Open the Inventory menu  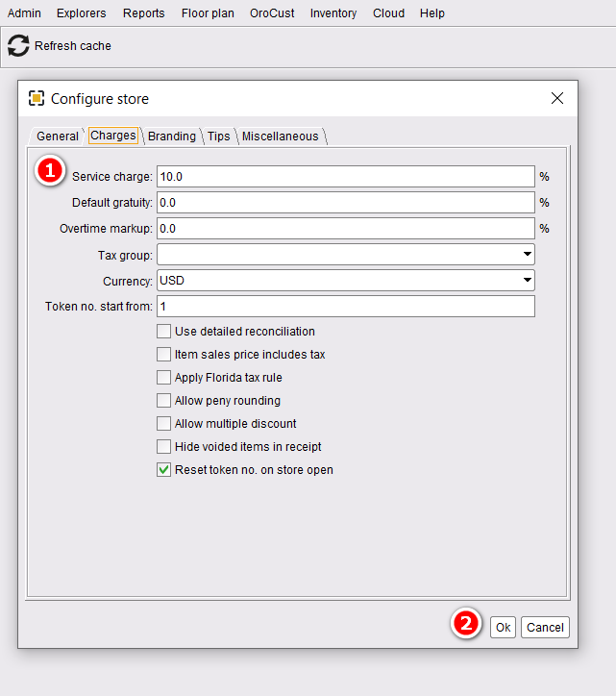click(333, 13)
